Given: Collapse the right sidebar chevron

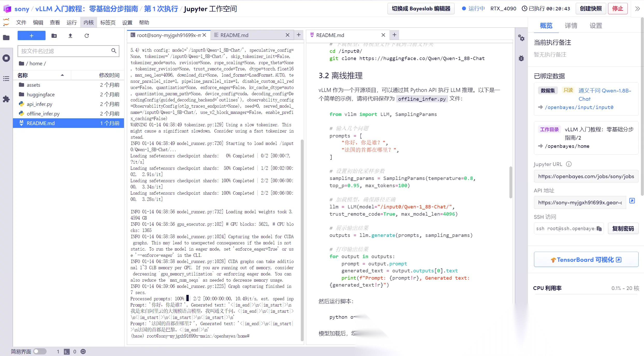Looking at the screenshot, I should click(638, 9).
